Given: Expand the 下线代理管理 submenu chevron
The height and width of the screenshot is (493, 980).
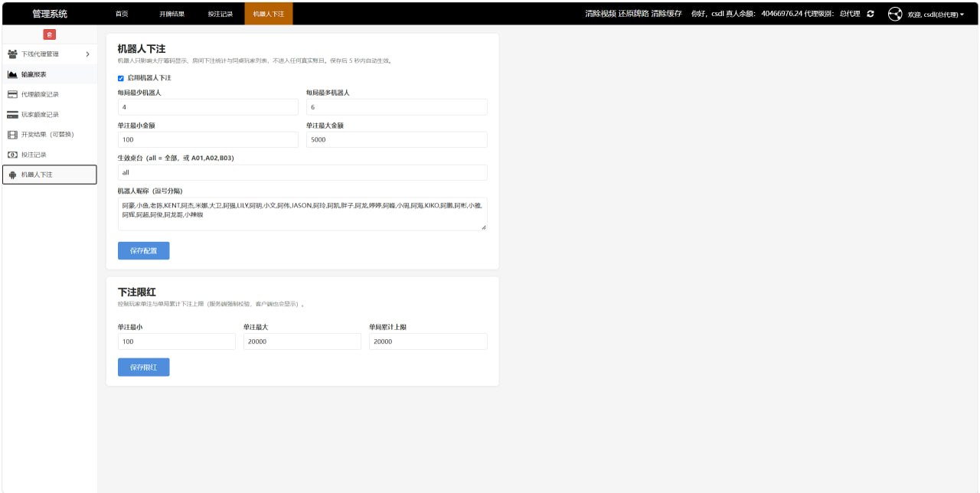Looking at the screenshot, I should click(87, 54).
